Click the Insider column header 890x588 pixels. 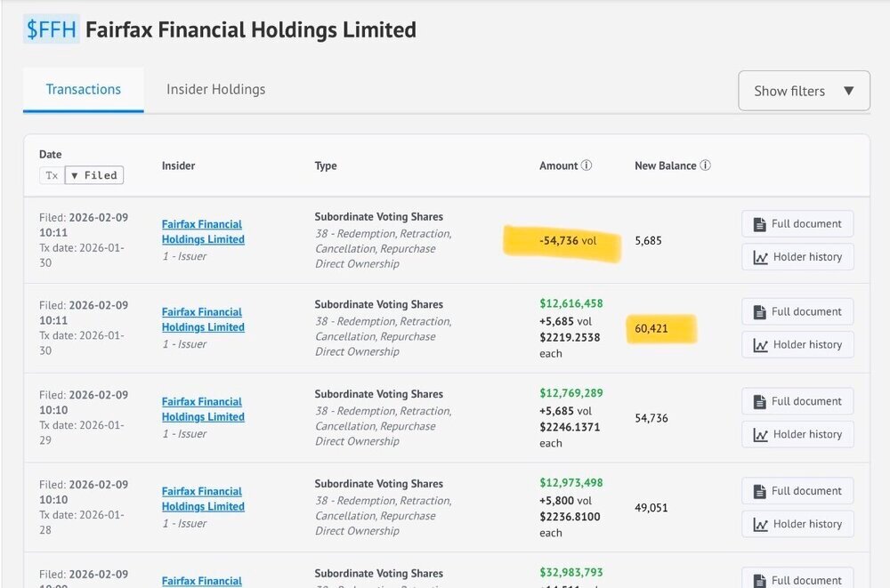pyautogui.click(x=178, y=165)
